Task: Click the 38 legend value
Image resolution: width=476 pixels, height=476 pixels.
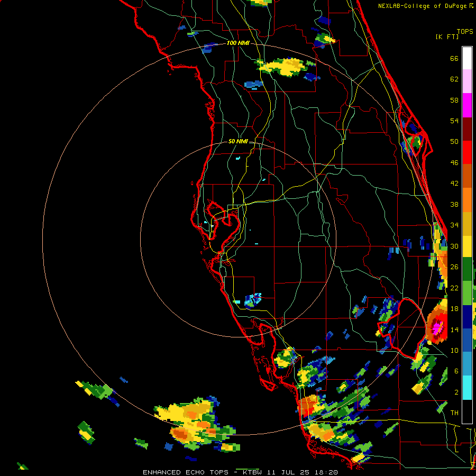Action: (x=454, y=204)
